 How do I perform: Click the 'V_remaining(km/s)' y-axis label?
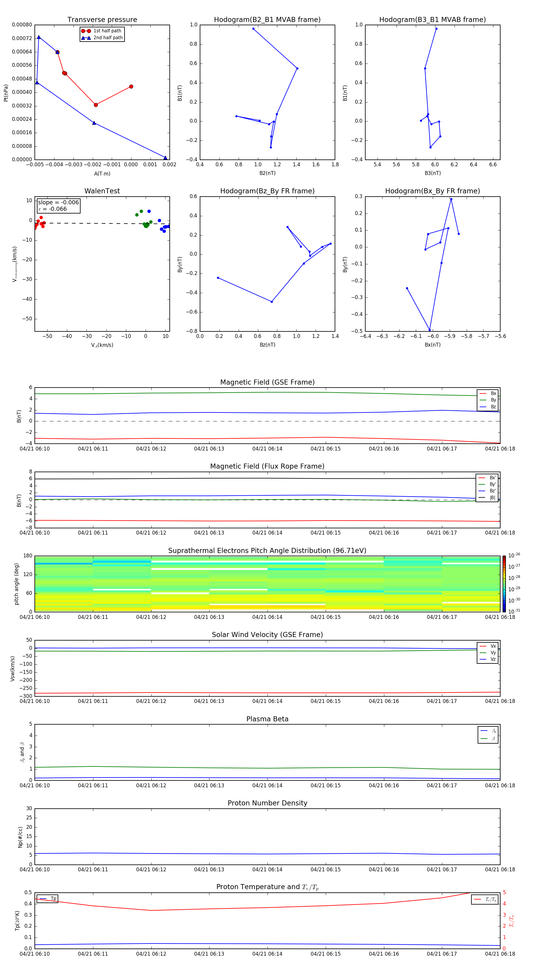[15, 264]
